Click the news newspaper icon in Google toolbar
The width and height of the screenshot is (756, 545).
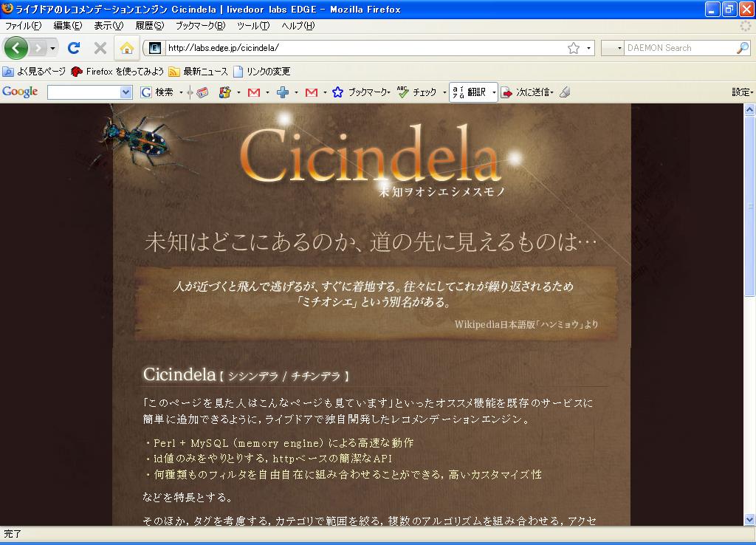[202, 92]
